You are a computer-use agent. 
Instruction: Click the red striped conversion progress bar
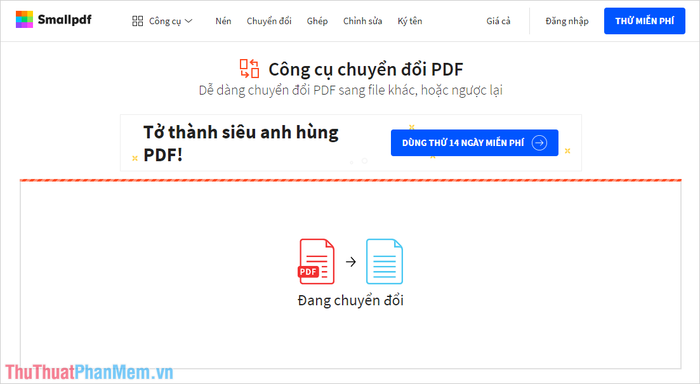coord(350,180)
